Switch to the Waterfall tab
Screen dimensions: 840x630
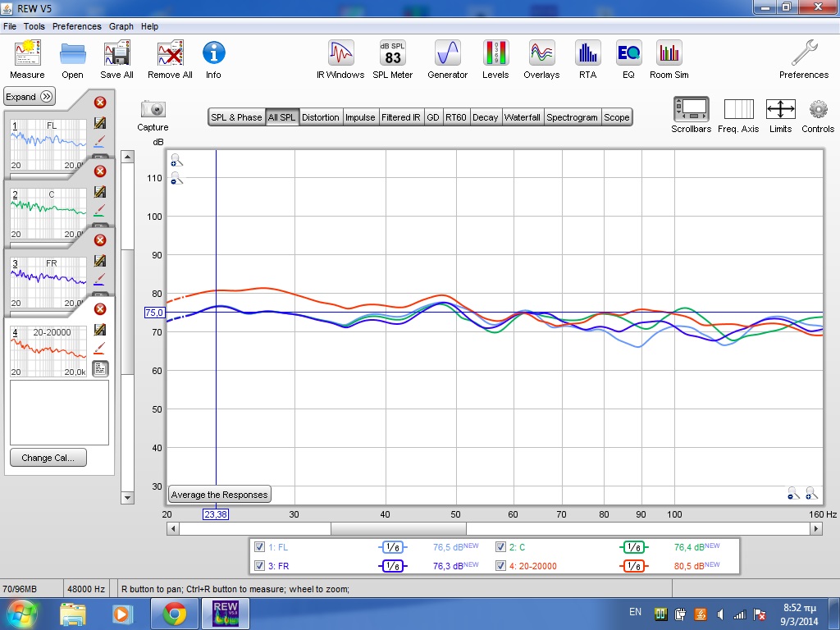coord(523,117)
